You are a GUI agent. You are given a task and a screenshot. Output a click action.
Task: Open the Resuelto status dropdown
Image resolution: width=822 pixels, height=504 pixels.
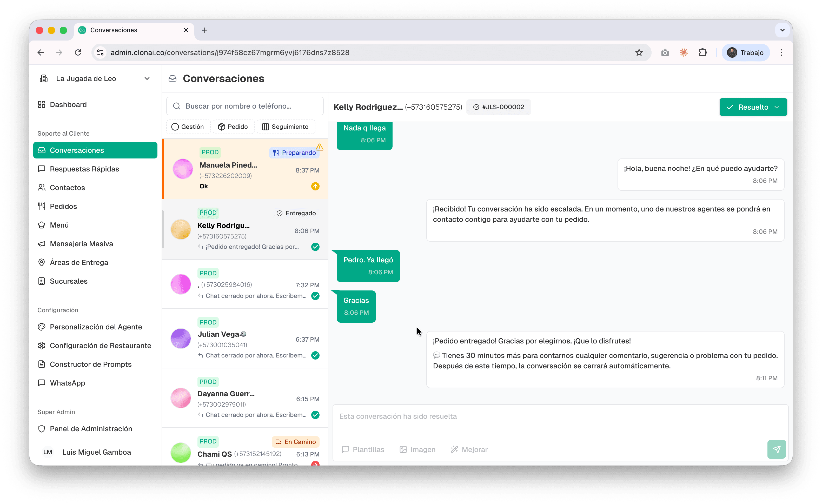[x=753, y=107]
